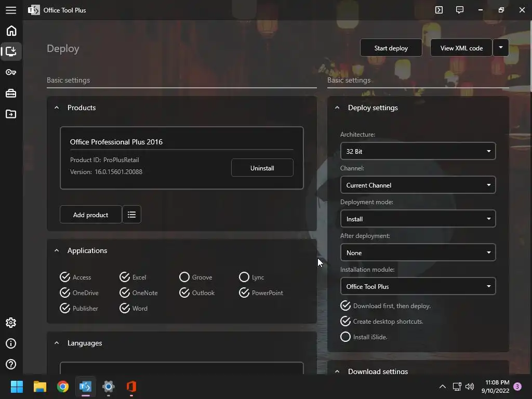Click the Languages list box
The width and height of the screenshot is (532, 399).
click(x=181, y=368)
